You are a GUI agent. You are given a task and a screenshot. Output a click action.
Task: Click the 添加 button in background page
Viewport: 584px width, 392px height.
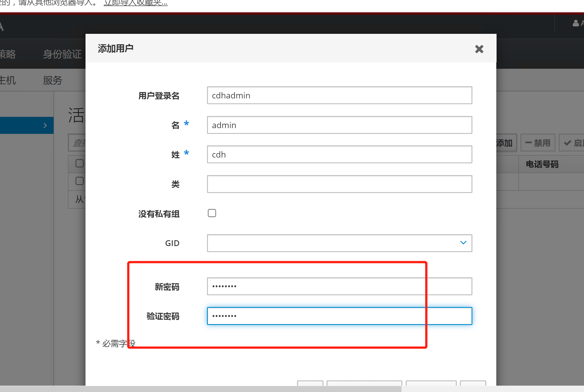[x=506, y=143]
